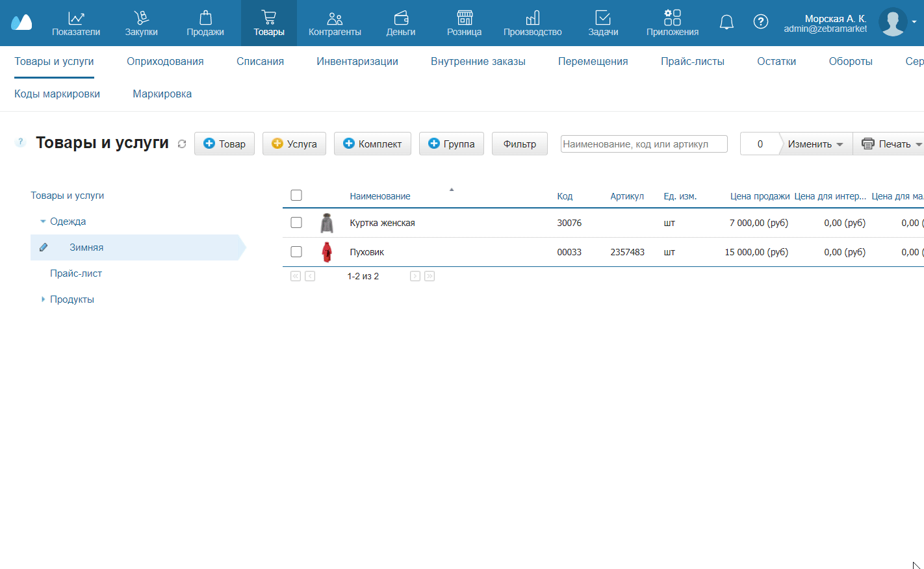
Task: Toggle the select-all checkbox in header
Action: click(x=296, y=196)
